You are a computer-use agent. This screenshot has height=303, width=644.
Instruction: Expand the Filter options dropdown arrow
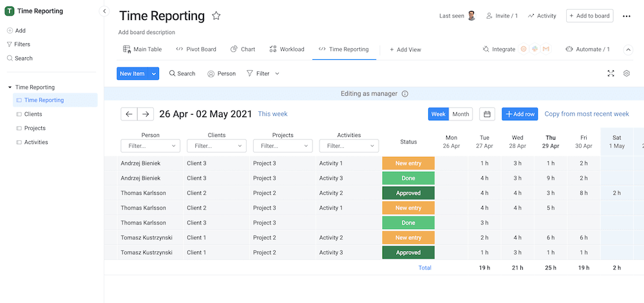(277, 74)
